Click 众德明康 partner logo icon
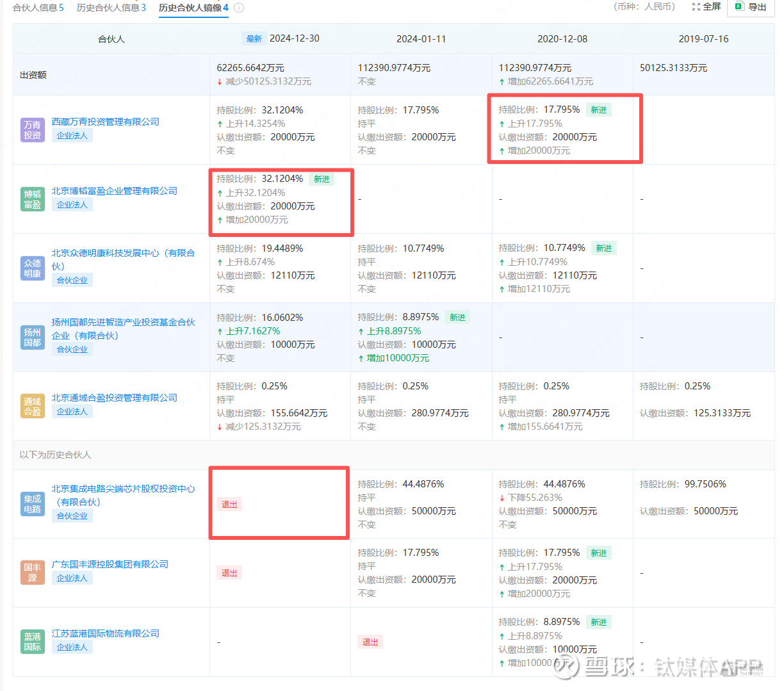The width and height of the screenshot is (784, 691). coord(33,268)
